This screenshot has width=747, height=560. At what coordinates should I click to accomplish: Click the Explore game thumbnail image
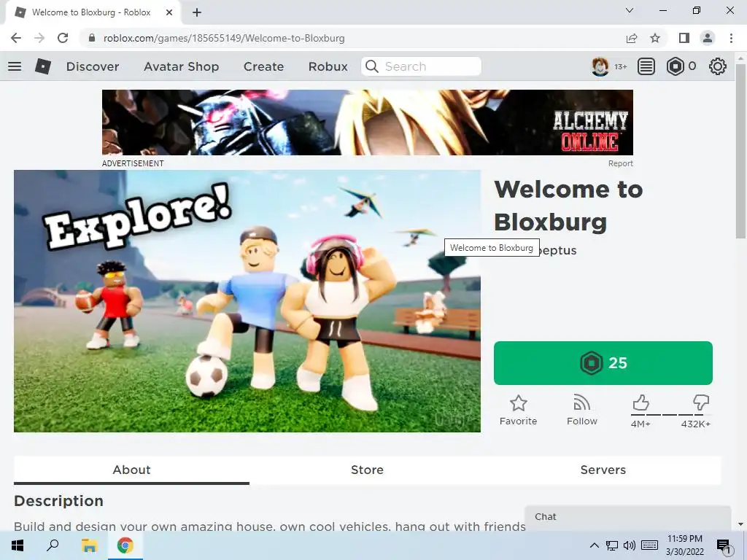coord(247,301)
